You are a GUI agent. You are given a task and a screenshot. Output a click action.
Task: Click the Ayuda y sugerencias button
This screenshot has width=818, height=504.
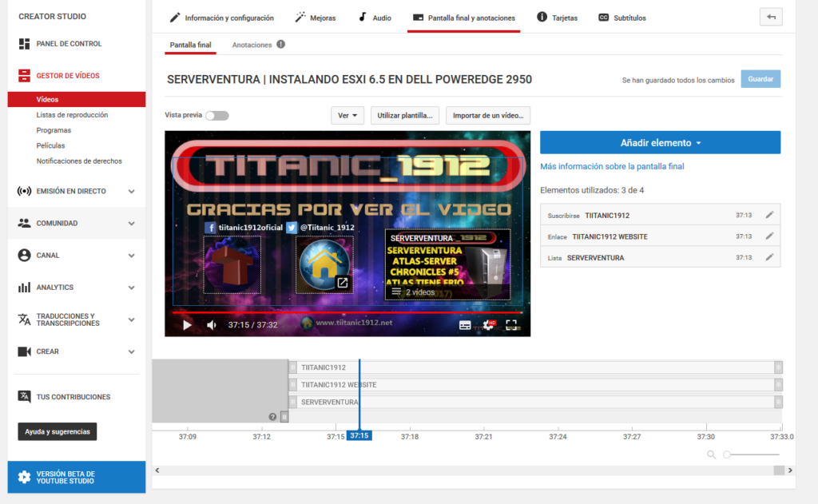pos(58,431)
